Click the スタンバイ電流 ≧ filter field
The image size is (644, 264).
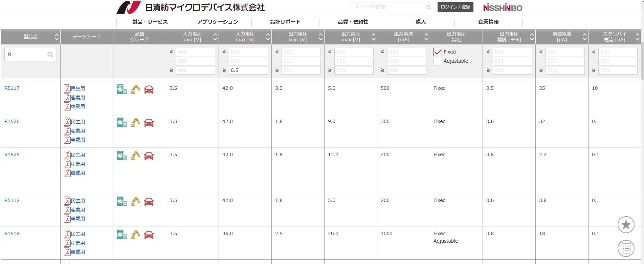pyautogui.click(x=618, y=70)
